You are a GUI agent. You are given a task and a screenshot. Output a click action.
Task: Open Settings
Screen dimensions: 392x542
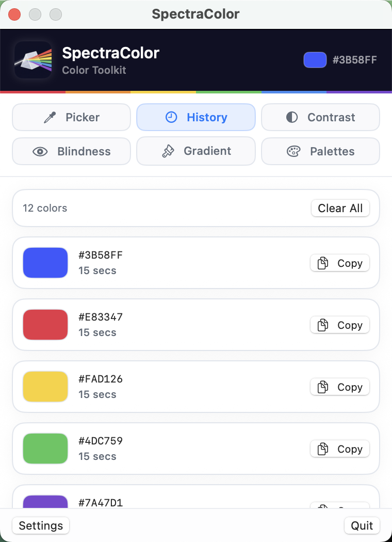(40, 525)
